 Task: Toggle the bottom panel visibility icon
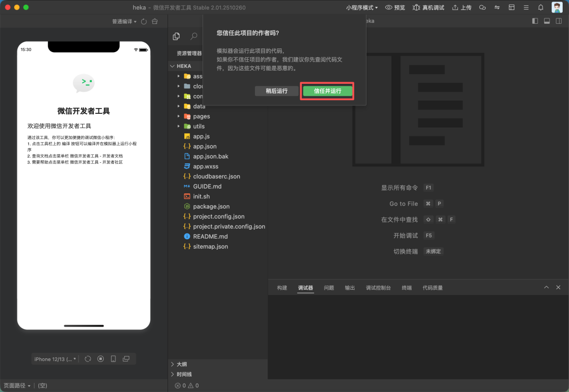click(547, 21)
